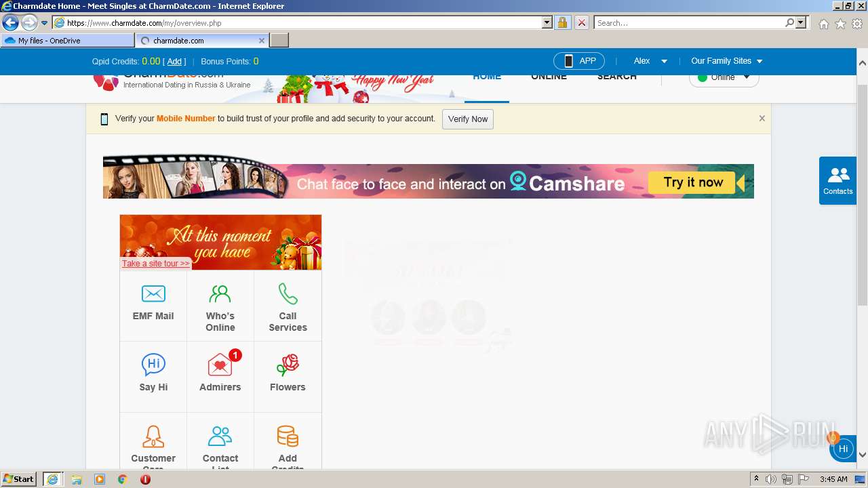Open Flowers rose icon
The width and height of the screenshot is (868, 488).
click(x=288, y=365)
